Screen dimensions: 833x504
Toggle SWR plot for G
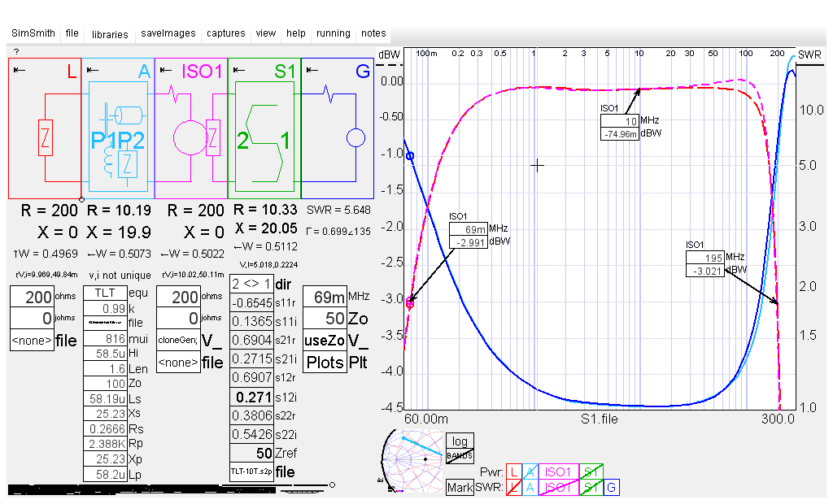pyautogui.click(x=612, y=488)
